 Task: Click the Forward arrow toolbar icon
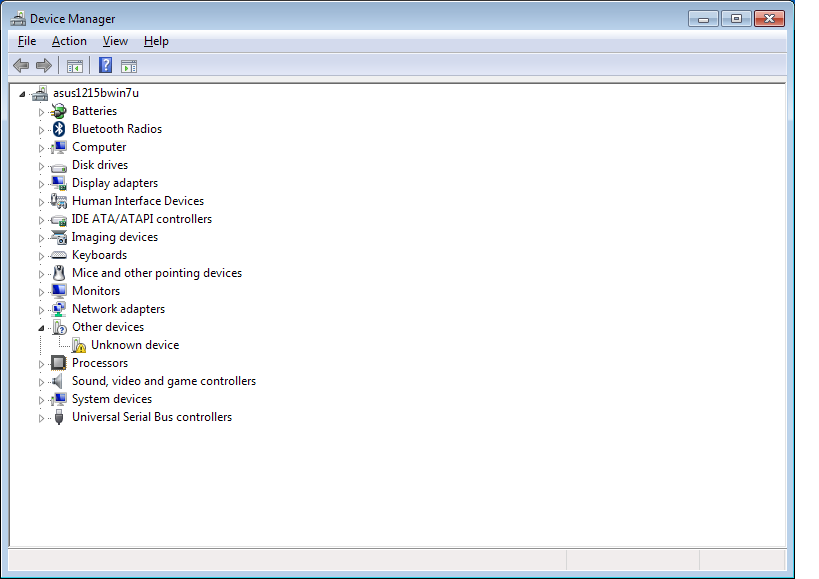[x=44, y=66]
